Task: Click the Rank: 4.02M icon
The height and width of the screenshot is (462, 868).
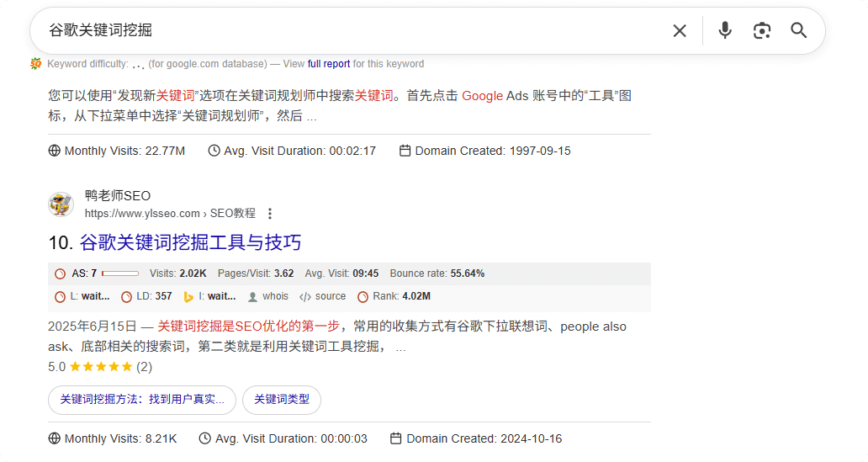Action: 363,297
